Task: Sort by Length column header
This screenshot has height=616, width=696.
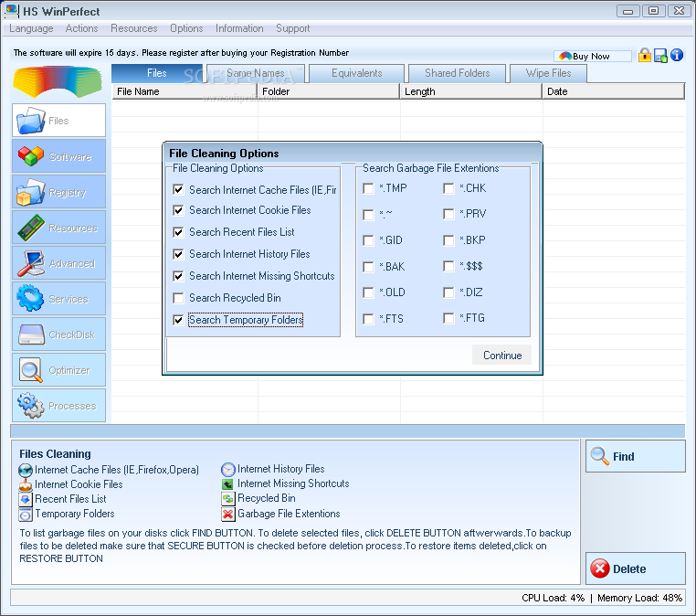Action: (471, 91)
